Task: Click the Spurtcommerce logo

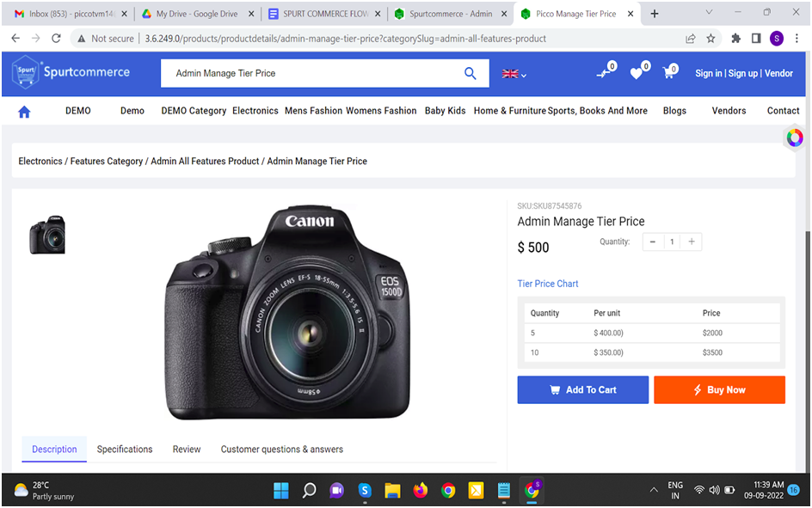Action: pyautogui.click(x=71, y=72)
